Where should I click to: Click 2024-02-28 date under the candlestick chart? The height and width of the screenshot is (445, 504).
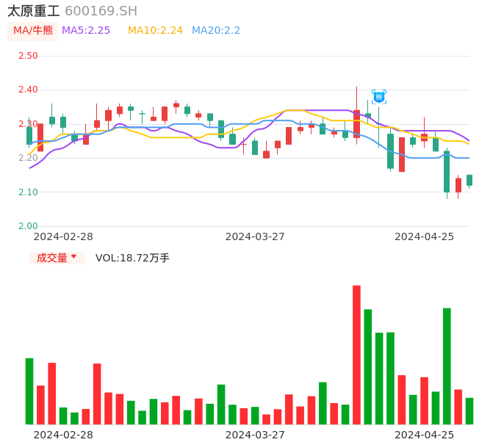click(x=63, y=236)
